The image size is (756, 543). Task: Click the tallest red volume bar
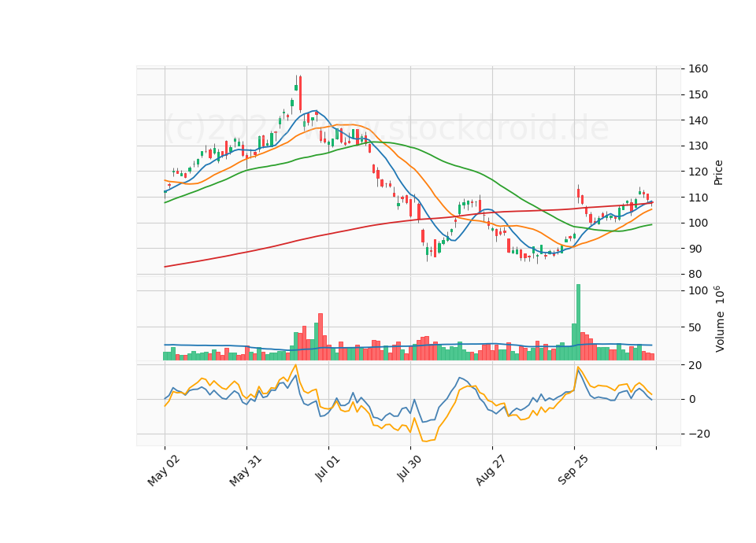point(321,337)
